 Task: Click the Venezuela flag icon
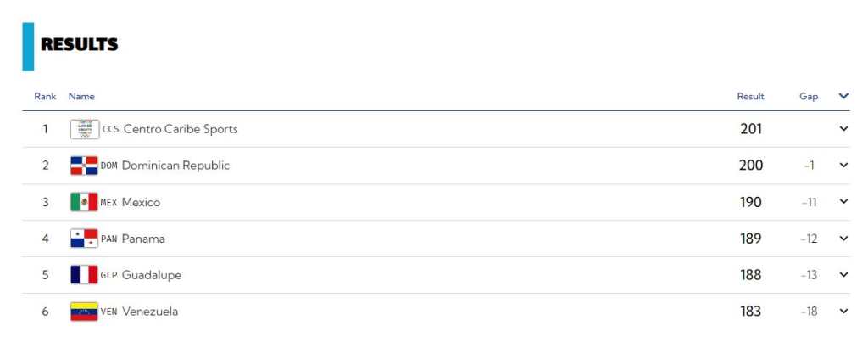(x=84, y=312)
